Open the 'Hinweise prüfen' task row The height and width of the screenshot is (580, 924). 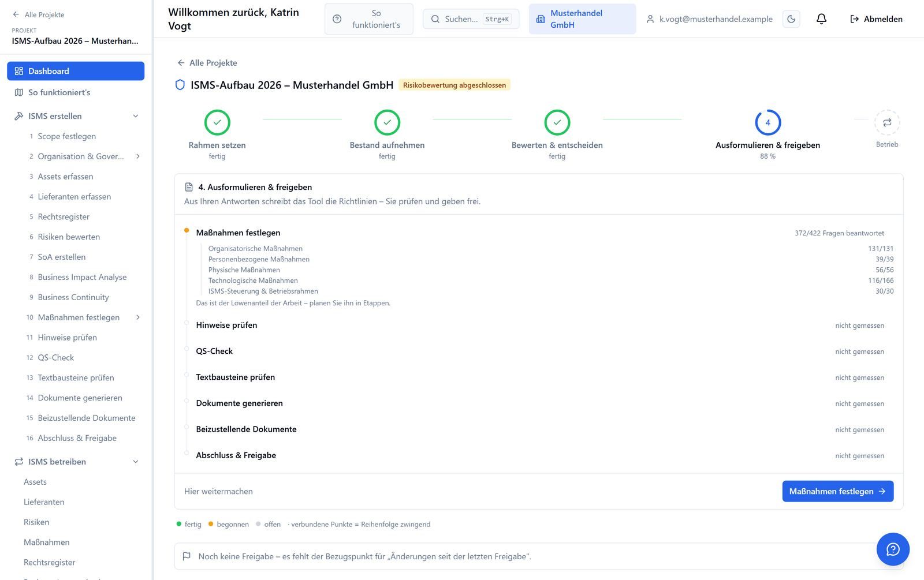(x=539, y=325)
